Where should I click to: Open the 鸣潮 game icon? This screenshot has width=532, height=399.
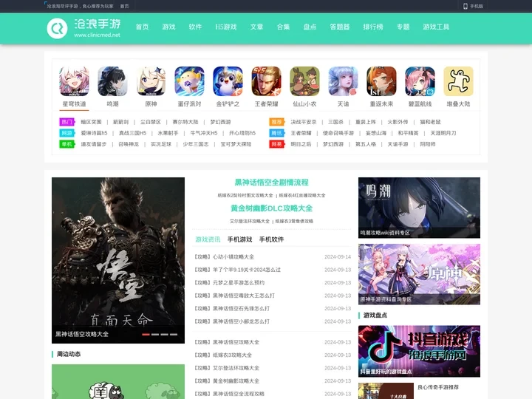pos(112,81)
